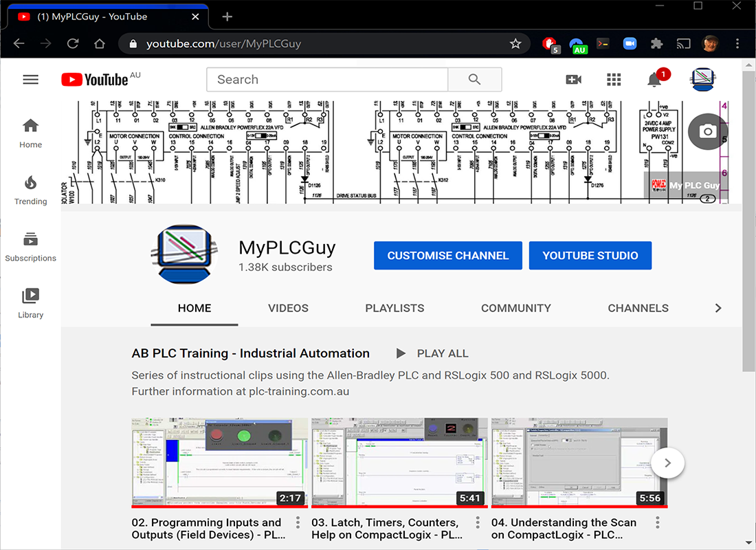Open the YouTube apps grid
This screenshot has width=756, height=550.
pyautogui.click(x=614, y=80)
